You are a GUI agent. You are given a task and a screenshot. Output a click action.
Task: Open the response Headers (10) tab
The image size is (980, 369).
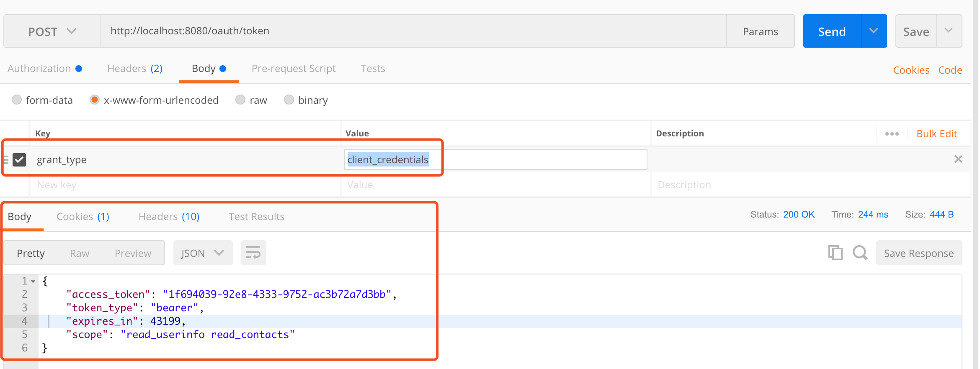[169, 217]
